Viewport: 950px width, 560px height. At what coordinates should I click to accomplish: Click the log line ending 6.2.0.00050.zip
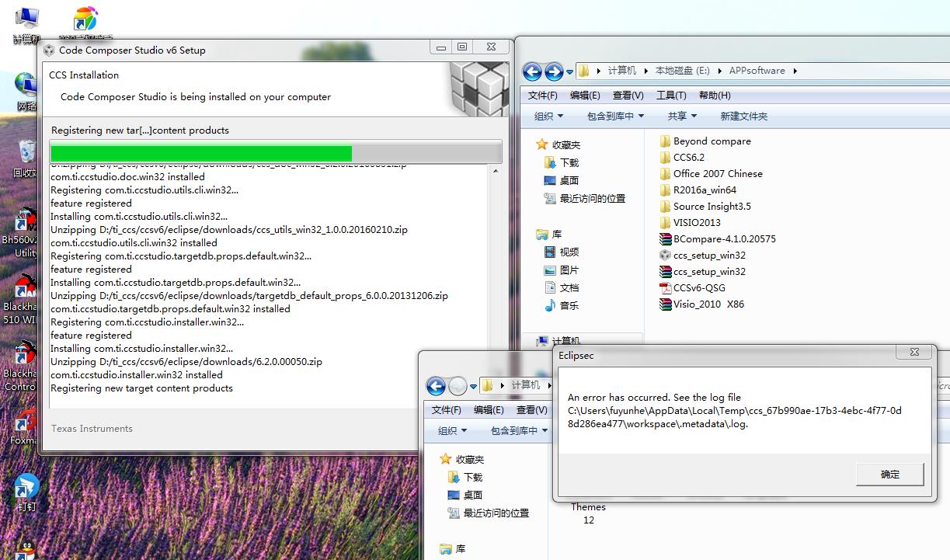(x=186, y=362)
